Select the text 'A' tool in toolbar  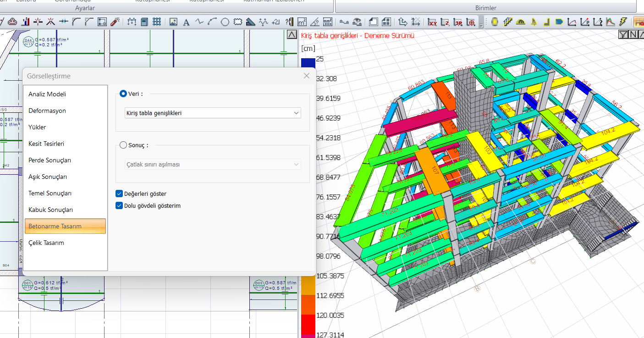[186, 22]
